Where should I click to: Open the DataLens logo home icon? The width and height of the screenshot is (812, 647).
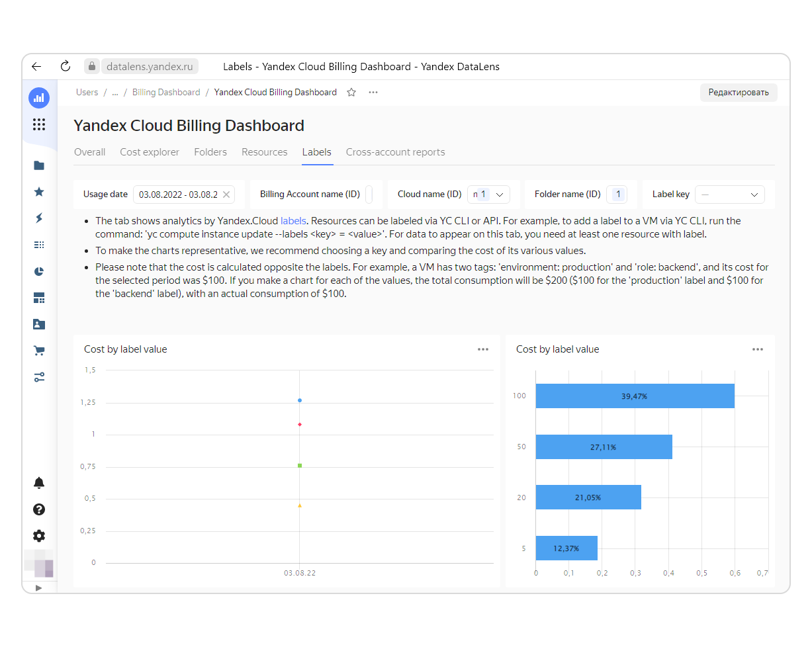pos(39,98)
